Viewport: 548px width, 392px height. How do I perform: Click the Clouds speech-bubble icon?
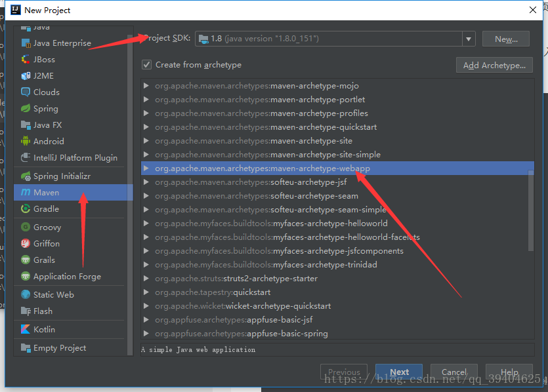click(26, 92)
